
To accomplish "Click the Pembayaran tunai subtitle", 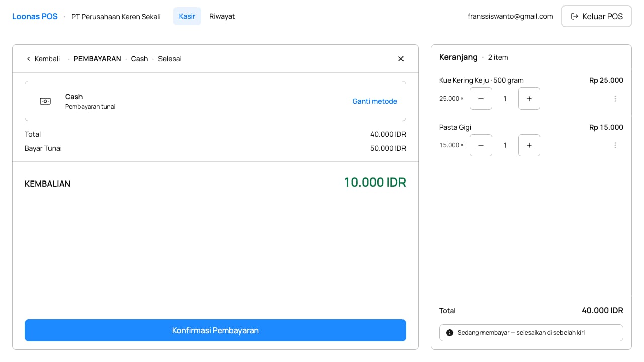I will coord(90,107).
